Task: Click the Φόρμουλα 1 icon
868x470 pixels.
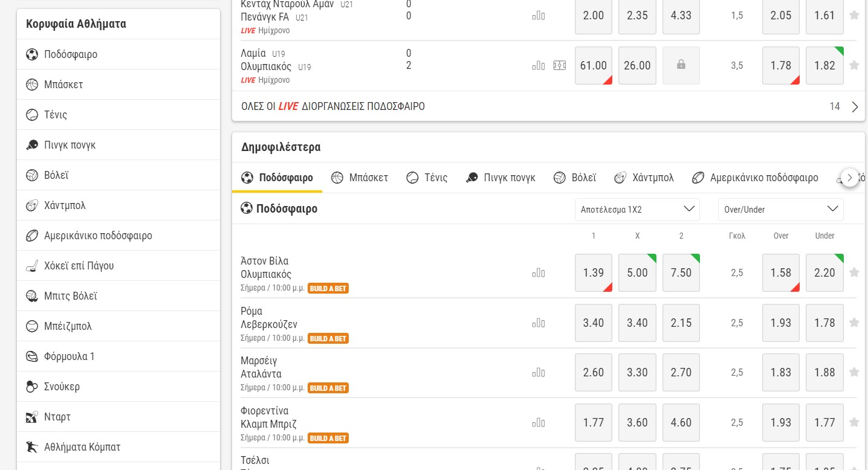Action: tap(32, 356)
